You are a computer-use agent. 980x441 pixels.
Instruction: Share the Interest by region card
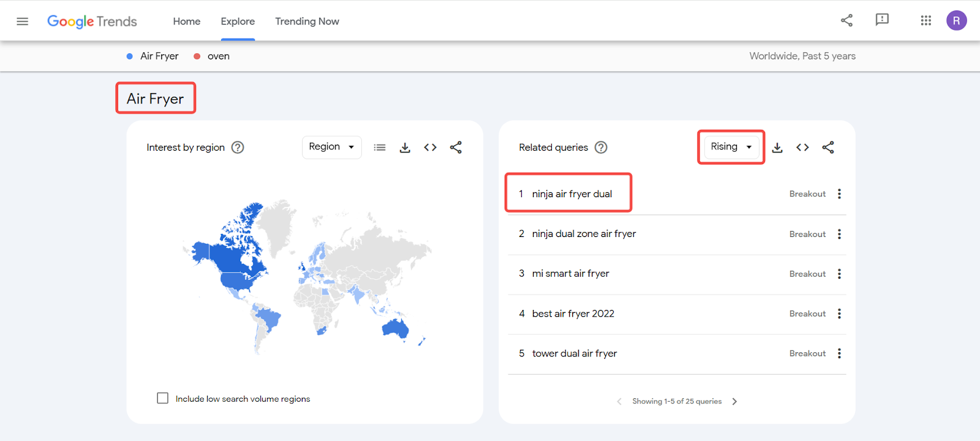[x=456, y=148]
